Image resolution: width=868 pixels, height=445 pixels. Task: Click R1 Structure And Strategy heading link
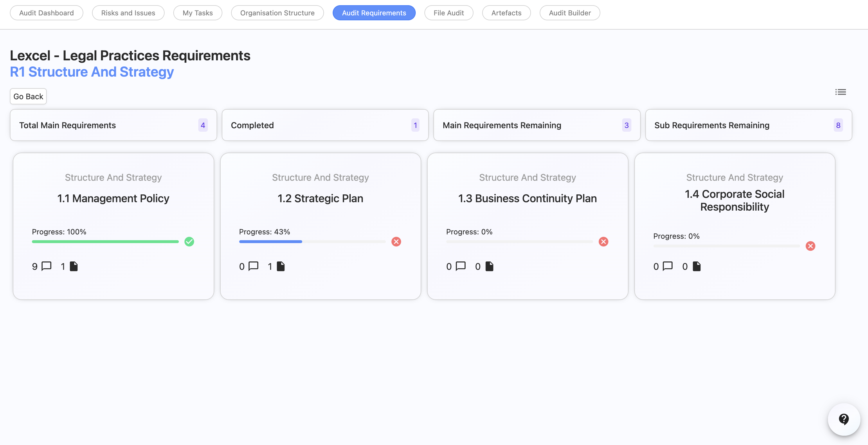coord(92,72)
